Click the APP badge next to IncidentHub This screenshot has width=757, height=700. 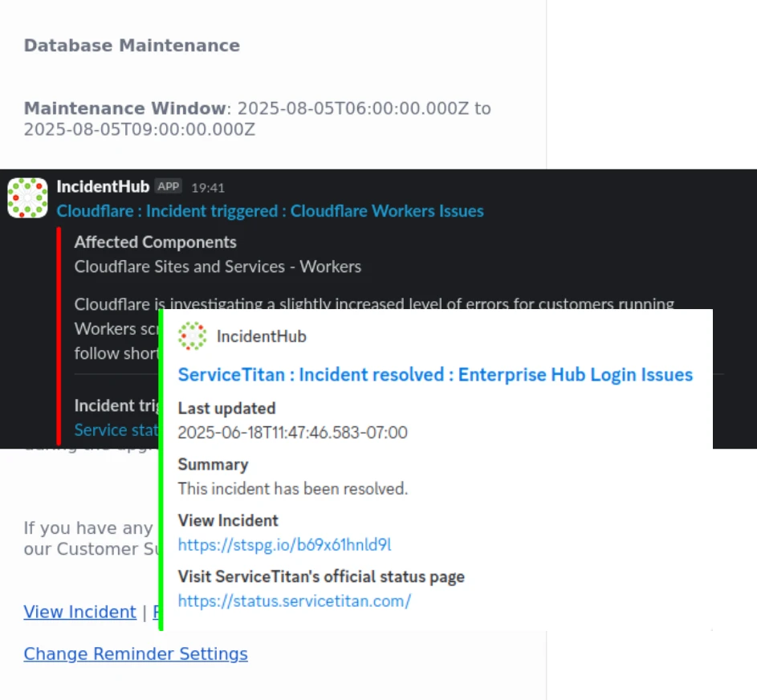coord(169,186)
